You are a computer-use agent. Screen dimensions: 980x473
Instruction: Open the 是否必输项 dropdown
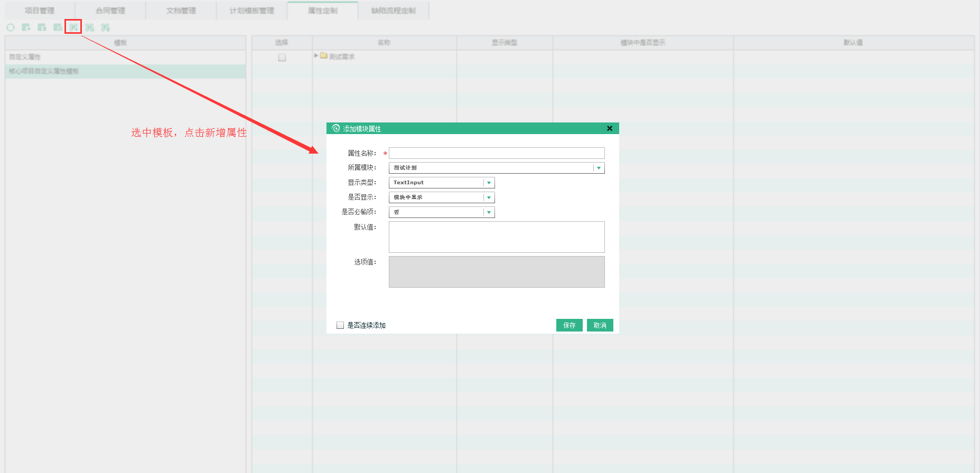tap(489, 212)
